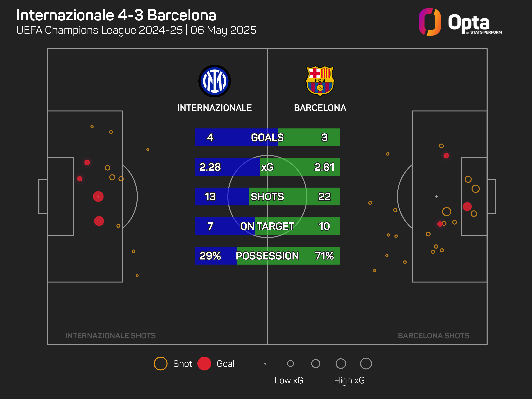
Task: Click the BARCELONA SHOTS pitch caption
Action: 433,336
